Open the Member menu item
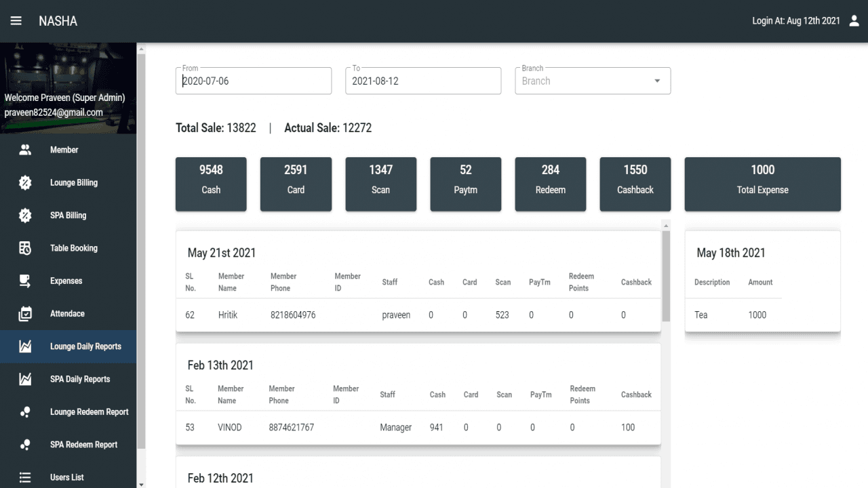Viewport: 868px width, 488px height. 68,150
